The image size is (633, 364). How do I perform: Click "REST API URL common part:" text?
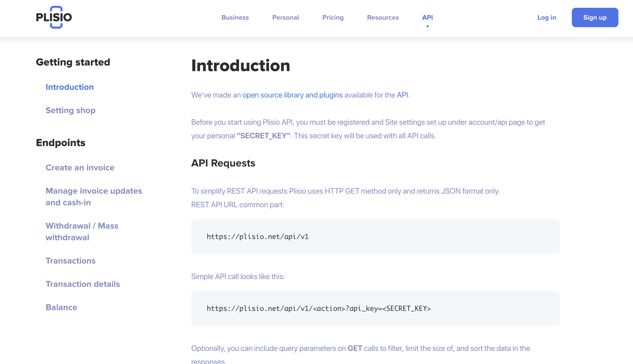click(x=238, y=205)
